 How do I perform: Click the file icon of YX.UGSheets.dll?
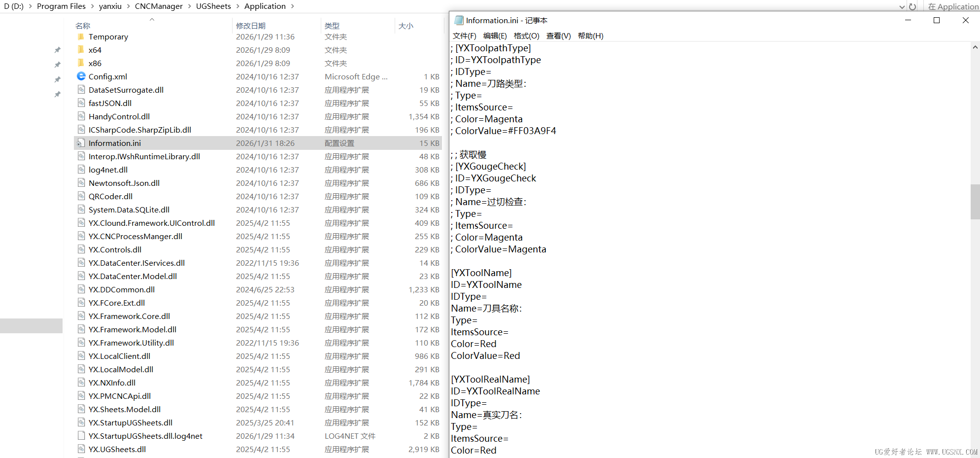click(81, 449)
